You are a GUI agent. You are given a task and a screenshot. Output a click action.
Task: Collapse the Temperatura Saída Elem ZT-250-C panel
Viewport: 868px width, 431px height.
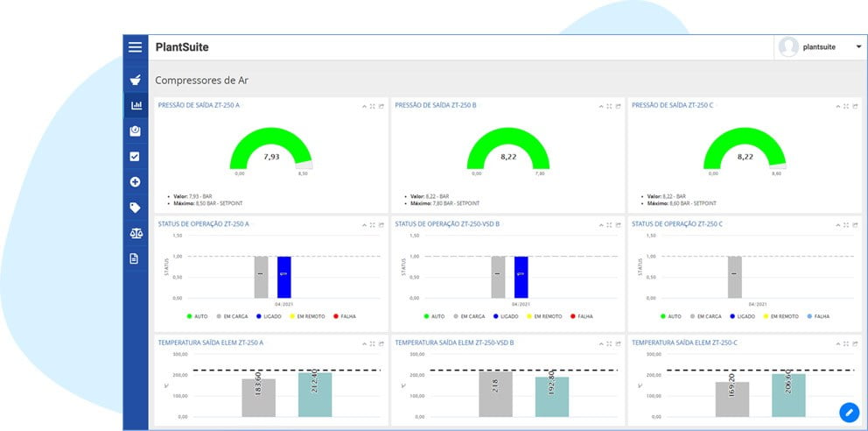837,344
